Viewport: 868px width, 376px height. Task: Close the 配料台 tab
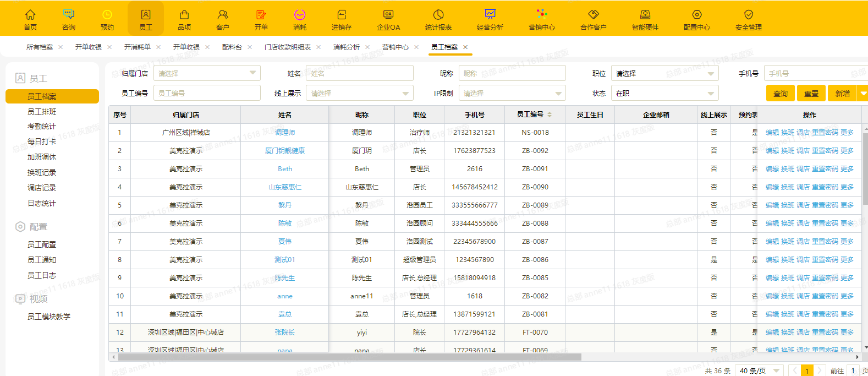click(250, 47)
